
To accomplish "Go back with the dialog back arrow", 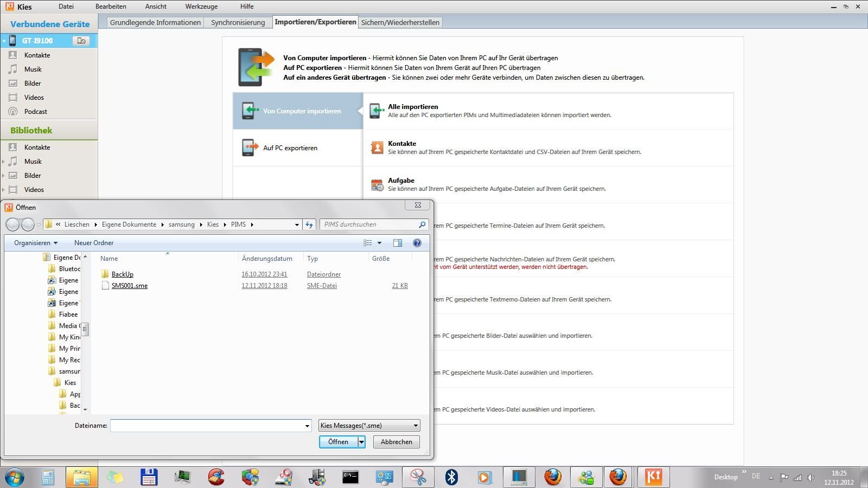I will coord(12,224).
